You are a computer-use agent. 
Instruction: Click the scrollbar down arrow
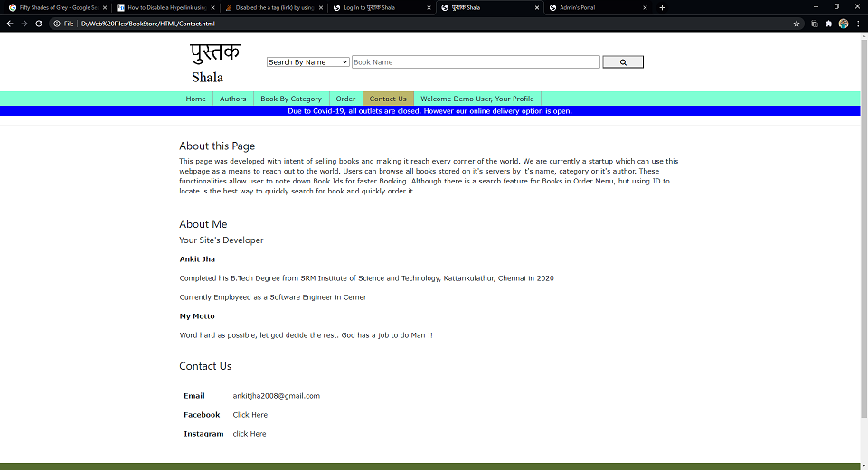[x=863, y=466]
